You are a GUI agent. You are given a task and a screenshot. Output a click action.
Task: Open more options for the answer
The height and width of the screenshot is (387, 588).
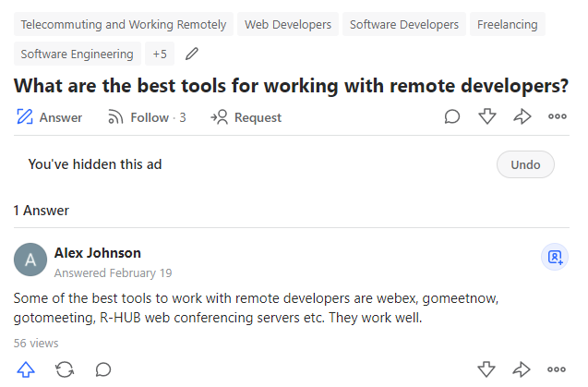tap(557, 369)
